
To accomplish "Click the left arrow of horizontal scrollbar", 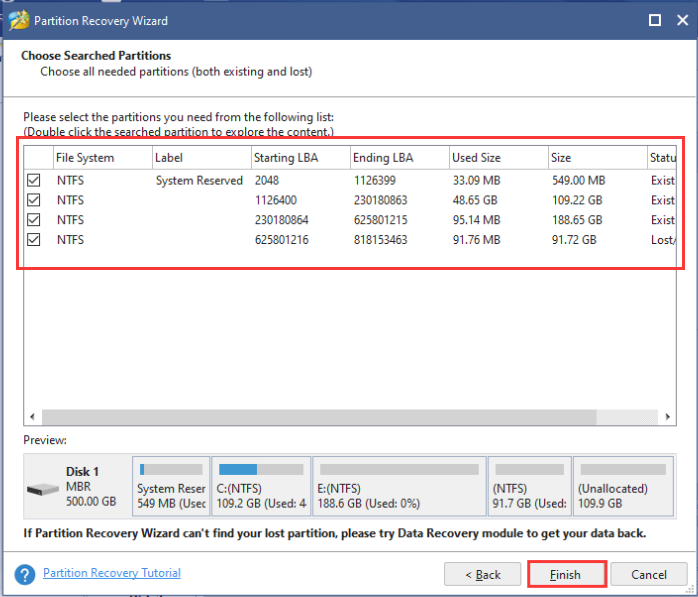I will click(32, 417).
